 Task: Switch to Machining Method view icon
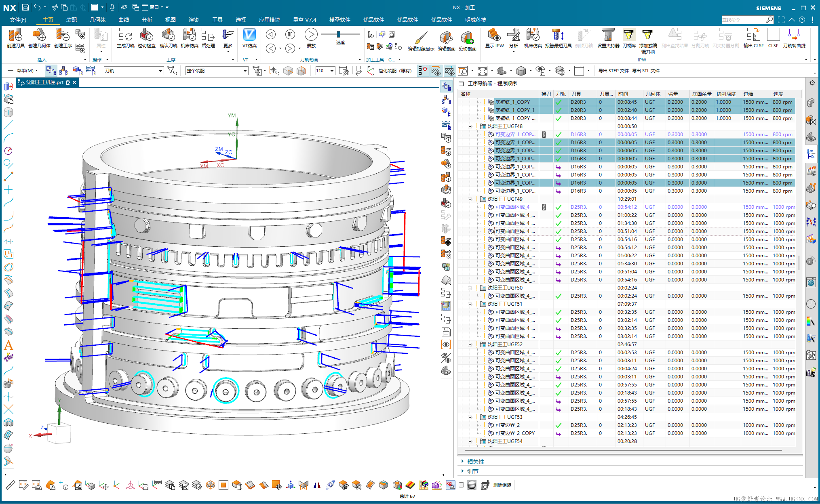click(x=91, y=71)
